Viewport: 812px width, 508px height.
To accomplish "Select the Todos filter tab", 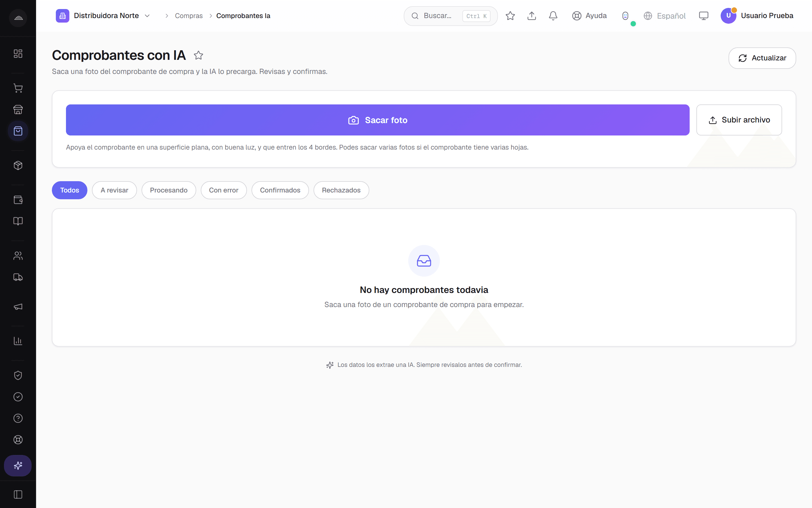I will pyautogui.click(x=69, y=190).
